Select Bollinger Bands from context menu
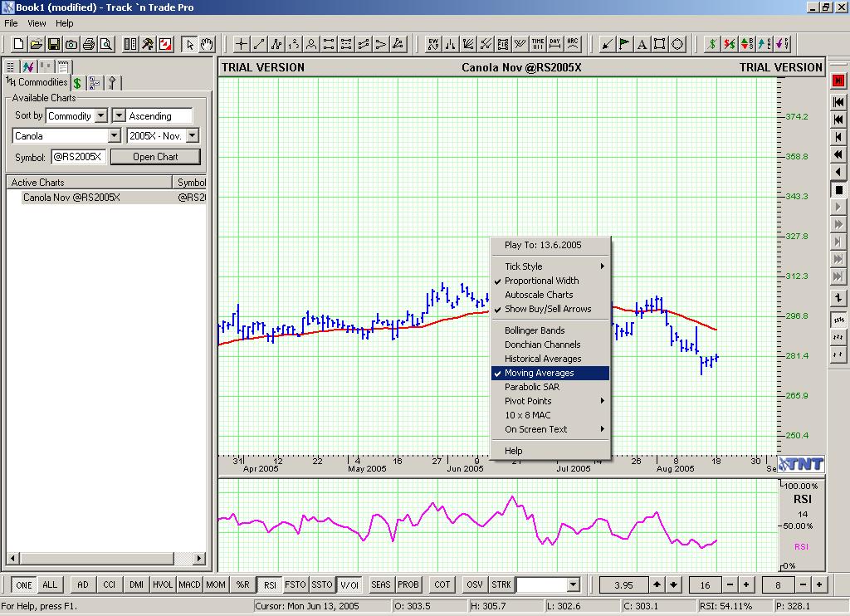 click(535, 330)
